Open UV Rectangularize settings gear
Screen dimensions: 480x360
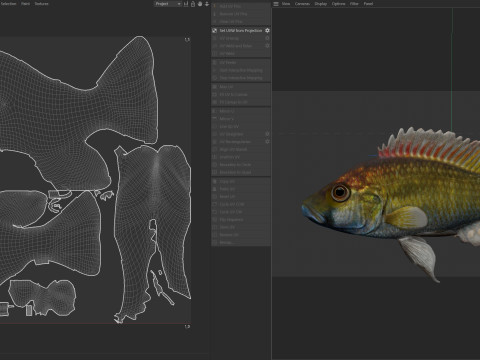267,142
